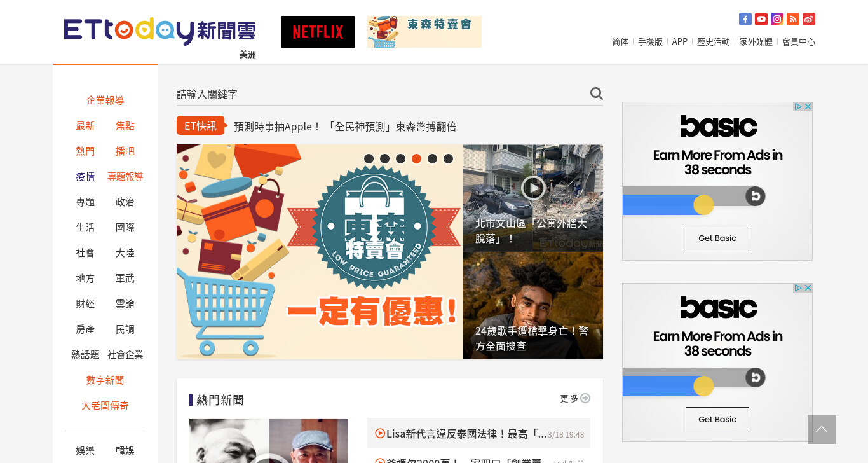Open 數字新聞 in the sidebar
868x463 pixels.
[x=105, y=380]
